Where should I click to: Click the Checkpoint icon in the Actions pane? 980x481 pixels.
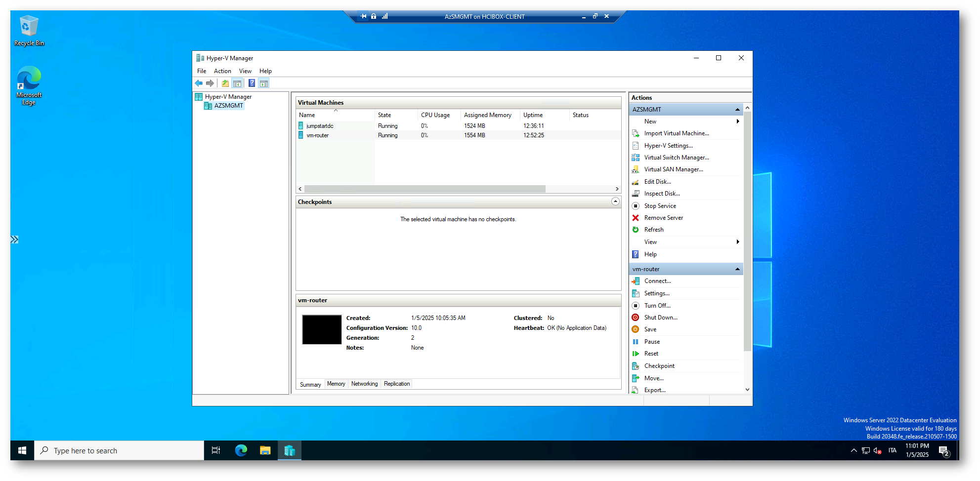point(636,366)
